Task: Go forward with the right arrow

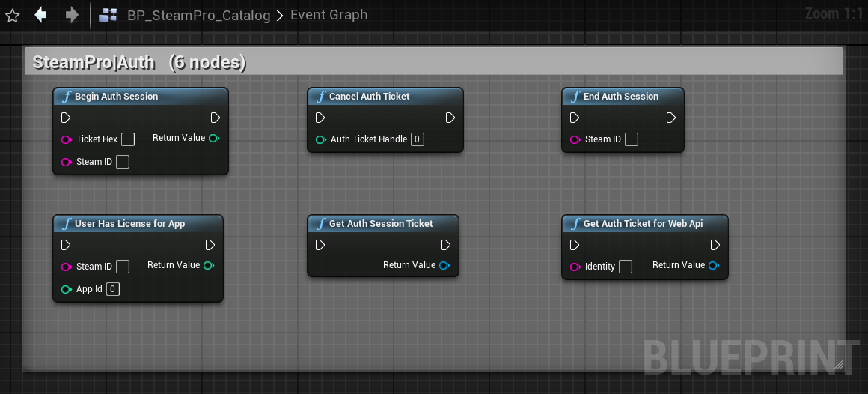Action: [72, 15]
